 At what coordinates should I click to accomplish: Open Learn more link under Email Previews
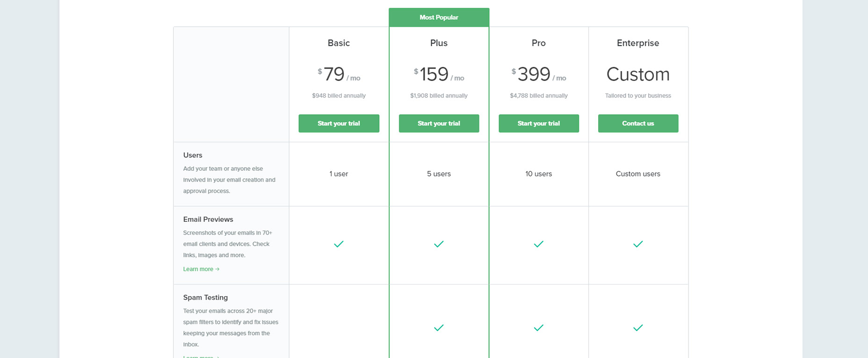(201, 269)
